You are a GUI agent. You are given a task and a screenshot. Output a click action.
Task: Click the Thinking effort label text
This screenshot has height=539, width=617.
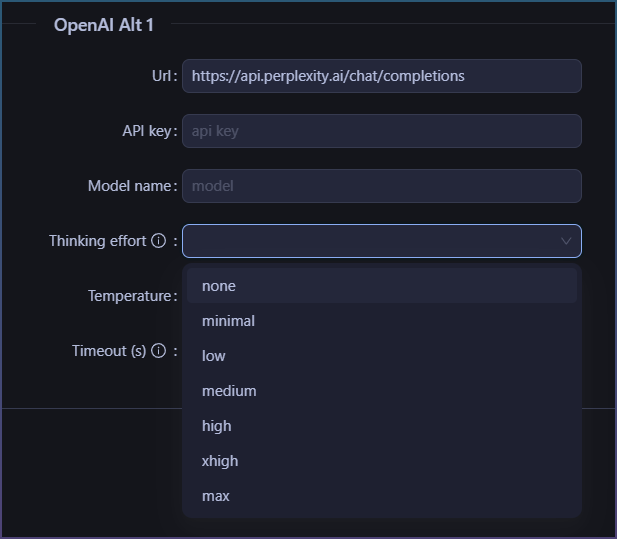point(98,241)
